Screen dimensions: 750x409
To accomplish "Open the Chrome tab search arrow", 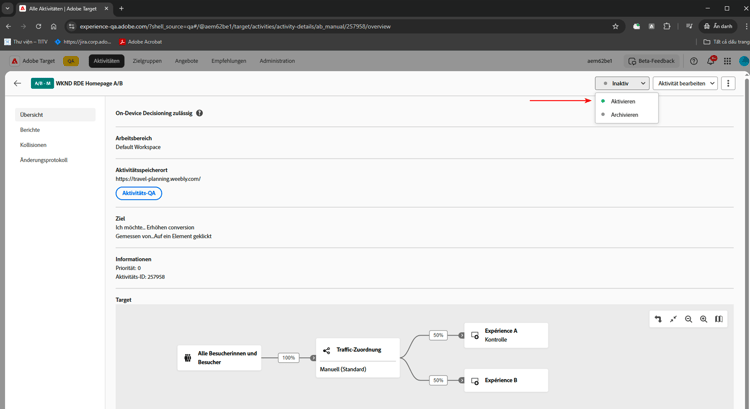I will point(7,8).
